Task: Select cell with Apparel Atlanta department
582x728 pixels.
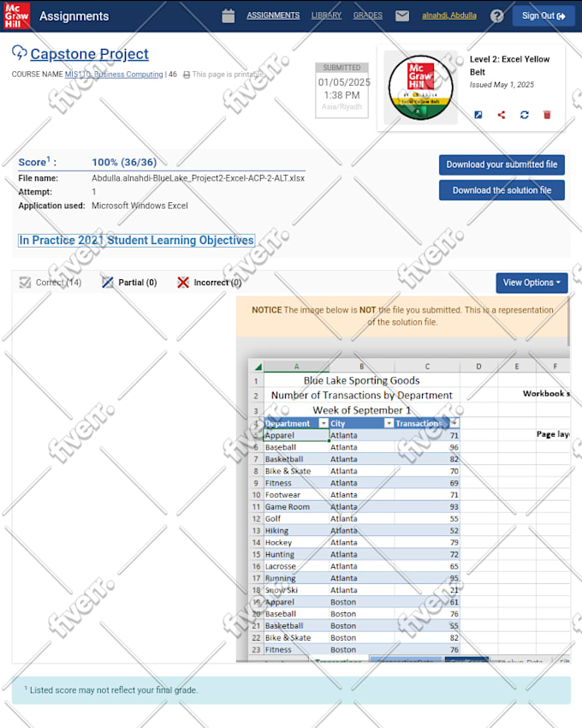Action: pyautogui.click(x=297, y=435)
